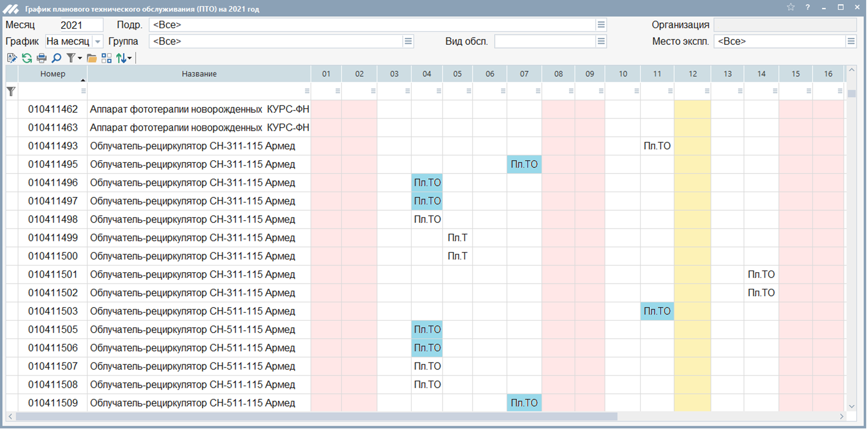Click the Вид обсл. input field
Image resolution: width=868 pixels, height=429 pixels.
click(545, 41)
